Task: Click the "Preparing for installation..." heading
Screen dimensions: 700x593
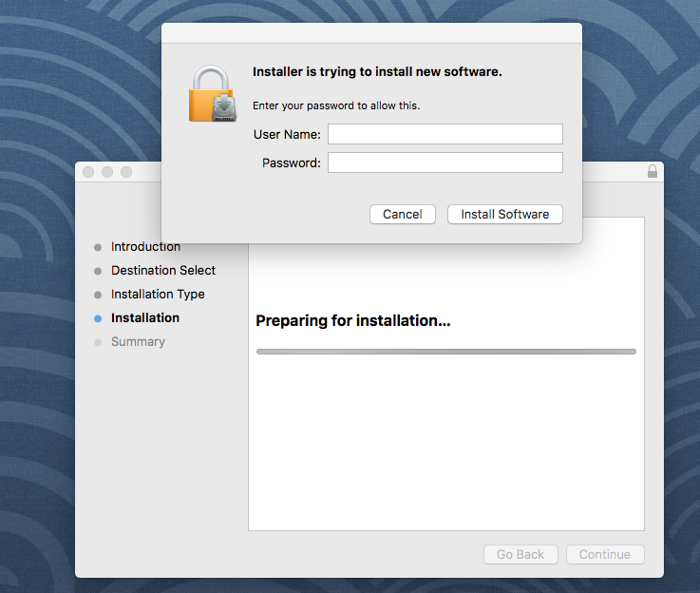Action: pos(352,321)
